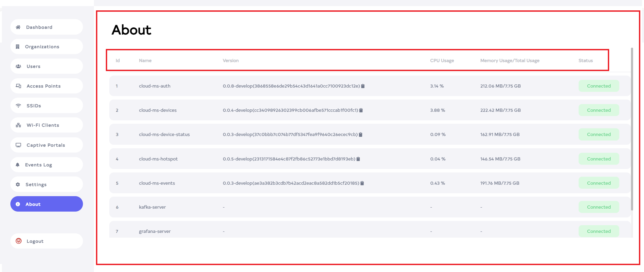
Task: Click the Connected badge in kafka-server row
Action: [x=599, y=207]
